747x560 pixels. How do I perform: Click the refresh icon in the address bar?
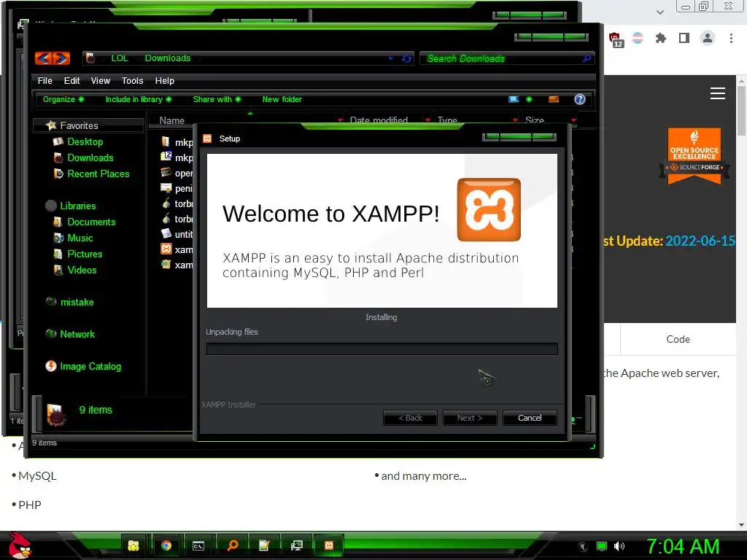pyautogui.click(x=406, y=58)
